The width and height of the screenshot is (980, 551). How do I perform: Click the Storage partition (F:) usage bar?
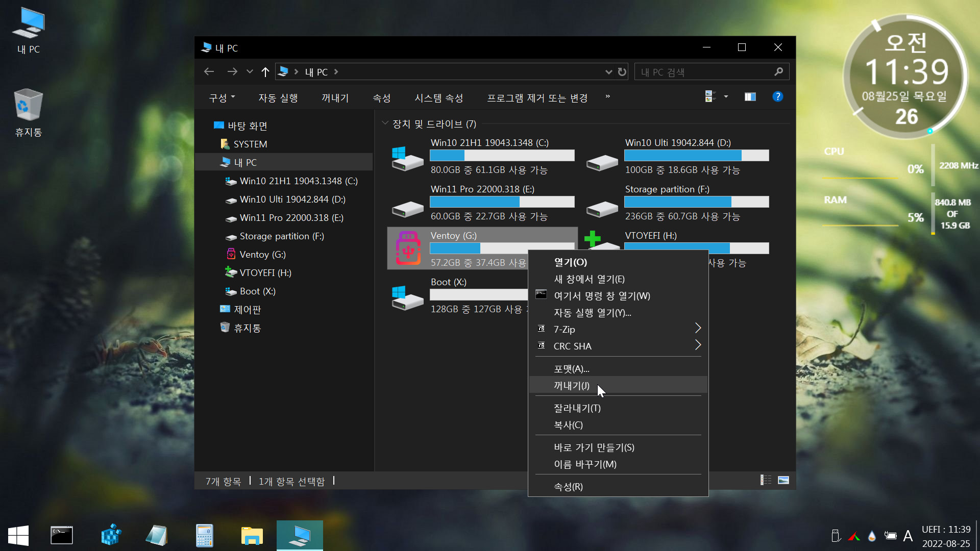coord(697,202)
